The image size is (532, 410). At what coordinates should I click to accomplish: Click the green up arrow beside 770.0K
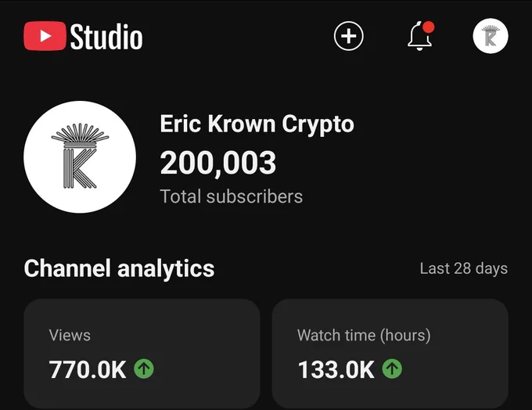click(144, 369)
